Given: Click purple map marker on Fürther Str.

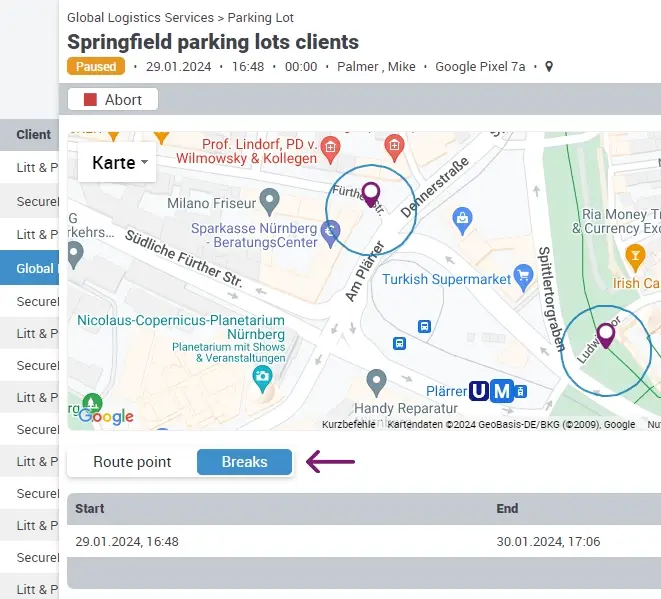Looking at the screenshot, I should (371, 193).
